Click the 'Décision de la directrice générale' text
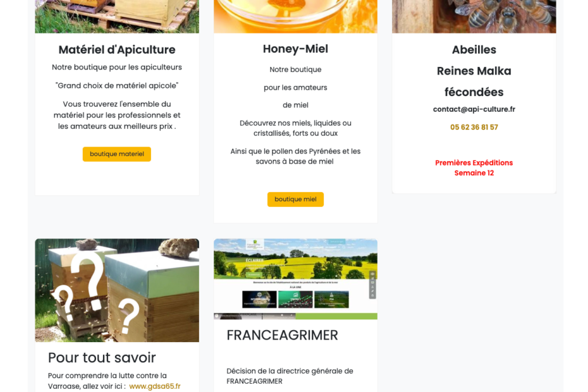 (290, 376)
